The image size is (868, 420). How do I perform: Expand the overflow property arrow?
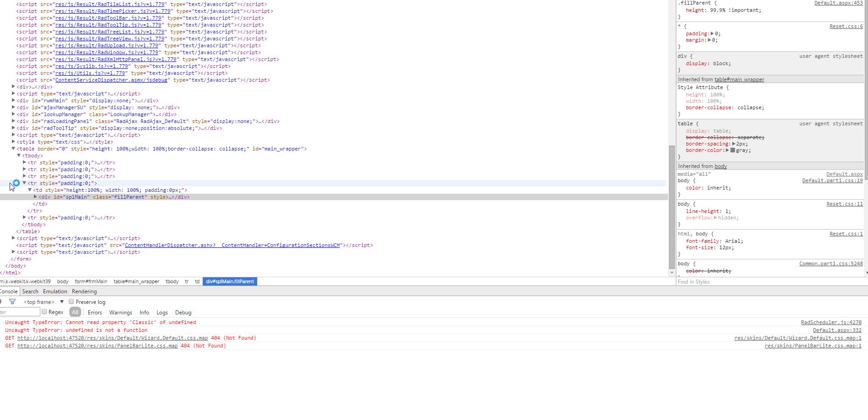click(715, 218)
